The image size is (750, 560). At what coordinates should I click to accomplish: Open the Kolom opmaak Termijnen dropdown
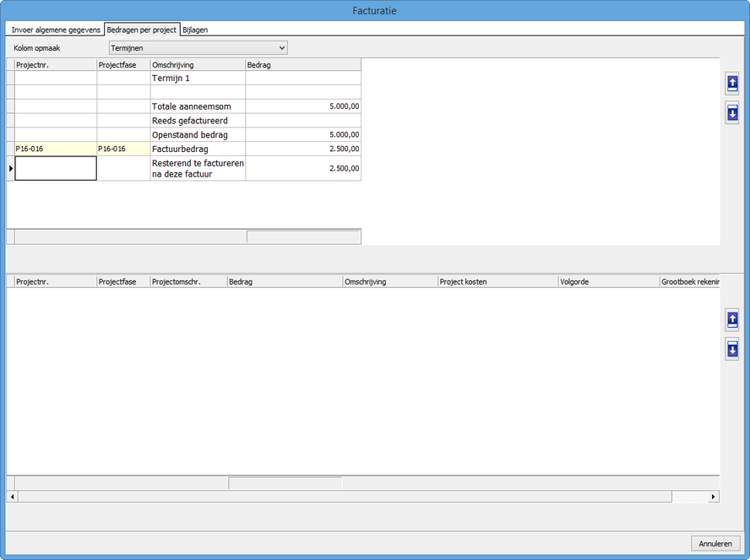click(x=198, y=48)
